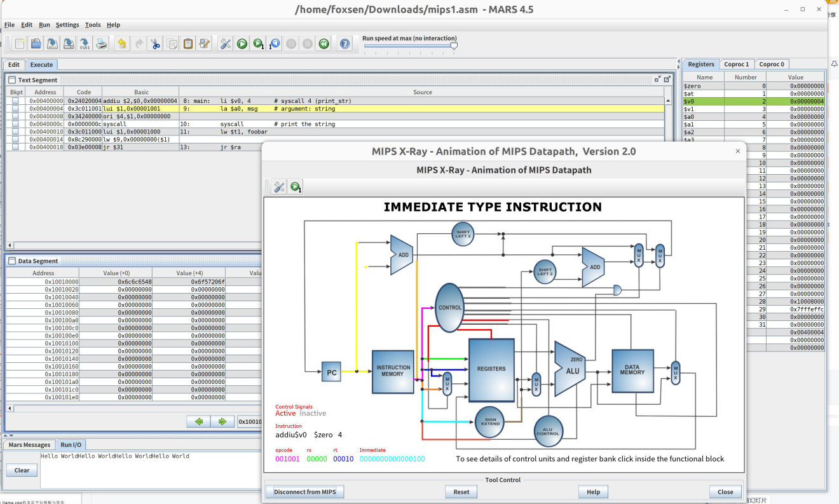Click the Dump memory (0101) icon
The image size is (839, 504).
[x=85, y=44]
